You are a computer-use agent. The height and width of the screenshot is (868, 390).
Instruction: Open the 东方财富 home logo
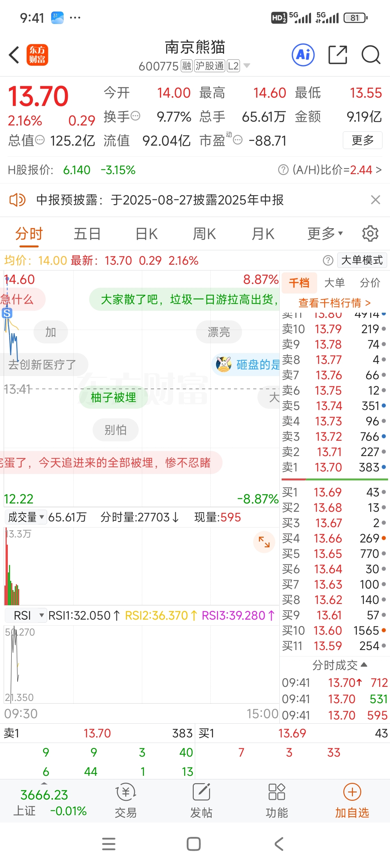[37, 55]
